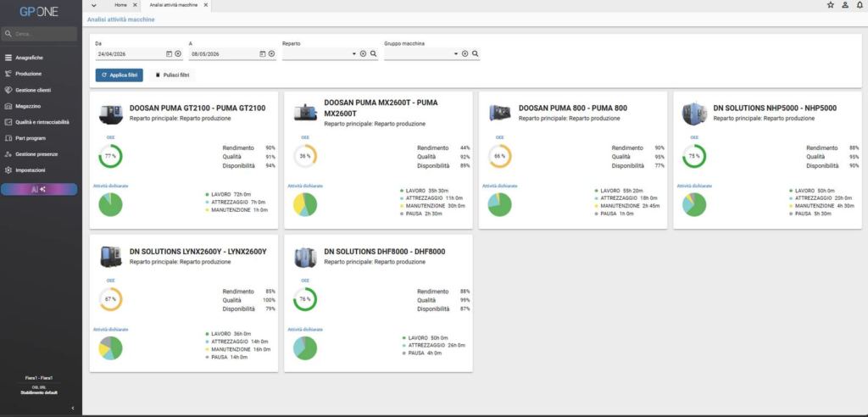Image resolution: width=868 pixels, height=417 pixels.
Task: Click DOOSAN PUMA 800 machine image
Action: 500,113
